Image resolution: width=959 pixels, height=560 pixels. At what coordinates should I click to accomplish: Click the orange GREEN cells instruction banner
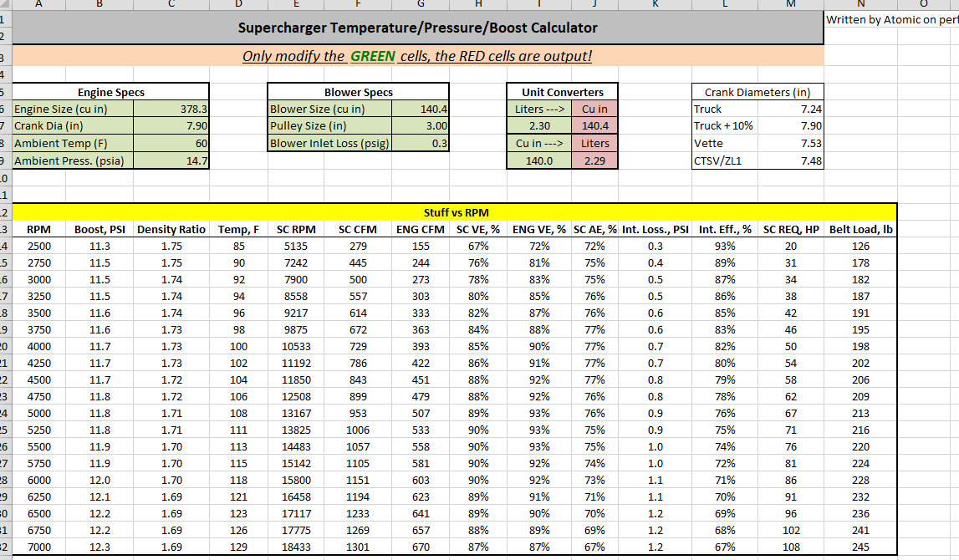418,57
